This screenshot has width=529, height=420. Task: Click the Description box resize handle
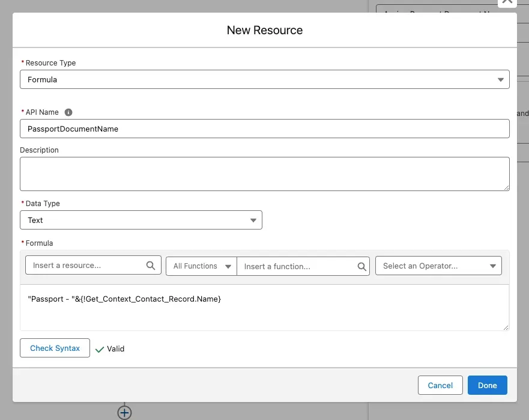pos(506,187)
